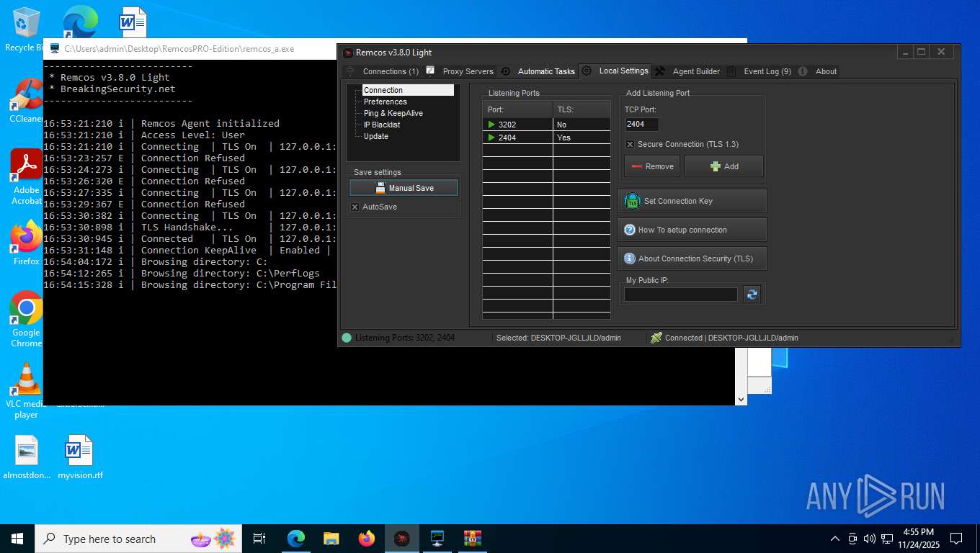
Task: Click the TLS: column header
Action: (582, 109)
